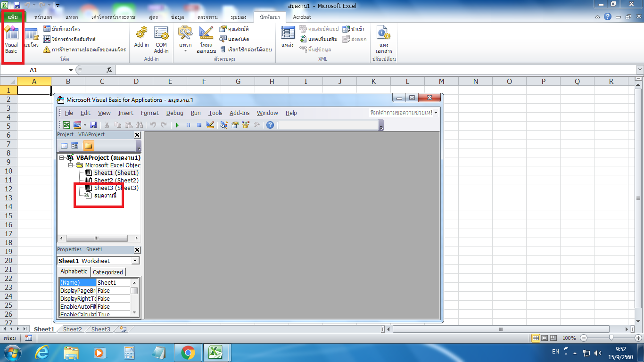Click Properties Window icon in VBA toolbar
Image resolution: width=644 pixels, height=362 pixels.
point(234,125)
